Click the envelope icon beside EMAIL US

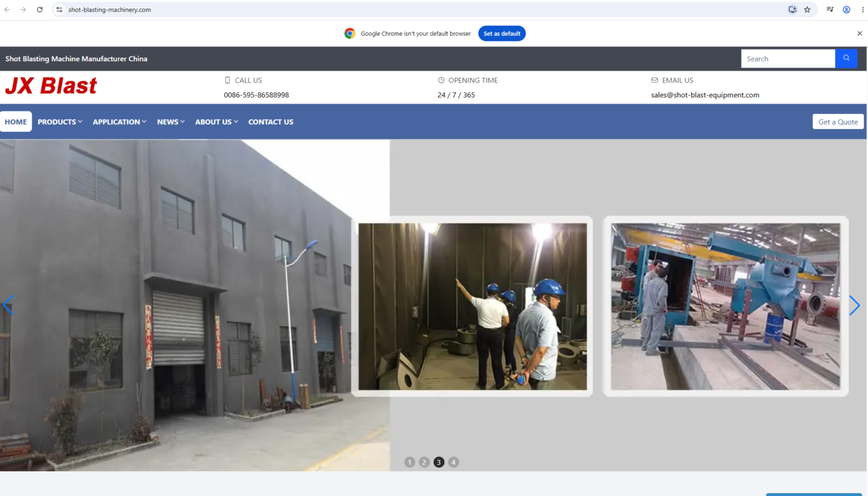tap(655, 80)
